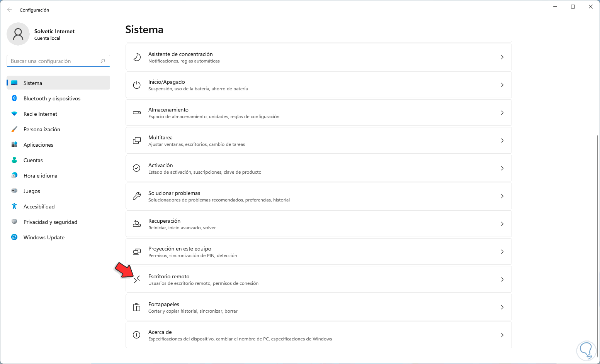Click the Portapapeles clipboard icon
Viewport: 600px width, 364px height.
pos(137,307)
